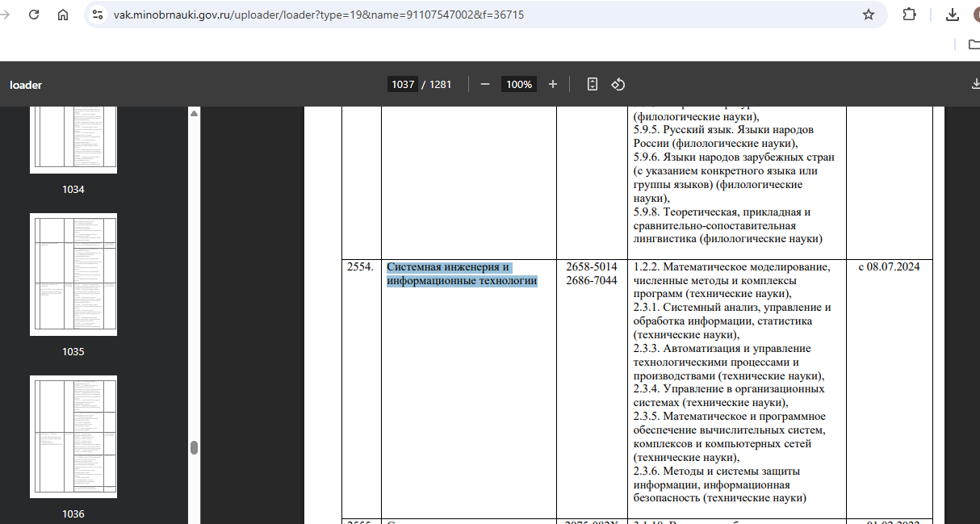Zoom out the PDF with minus icon
Screen dimensions: 980x524
pyautogui.click(x=485, y=85)
